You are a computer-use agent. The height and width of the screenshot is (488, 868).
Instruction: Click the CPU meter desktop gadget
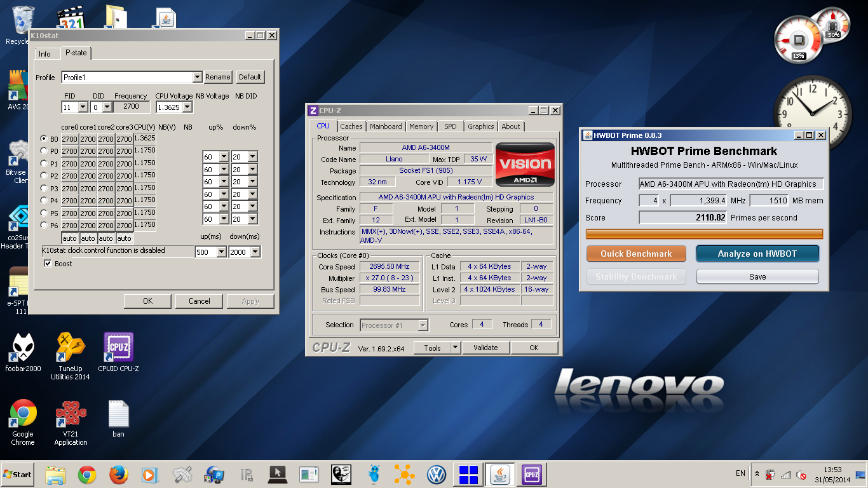[x=811, y=35]
